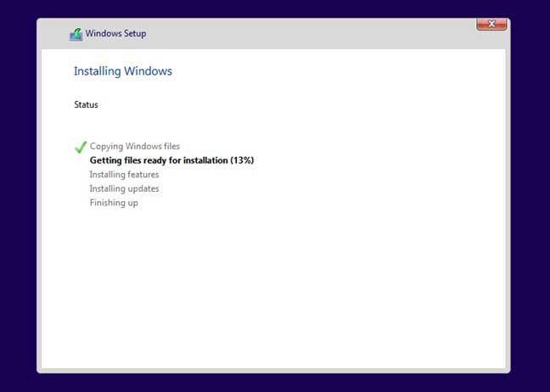Close the Windows Setup window
Viewport: 550px width, 392px height.
[x=491, y=25]
